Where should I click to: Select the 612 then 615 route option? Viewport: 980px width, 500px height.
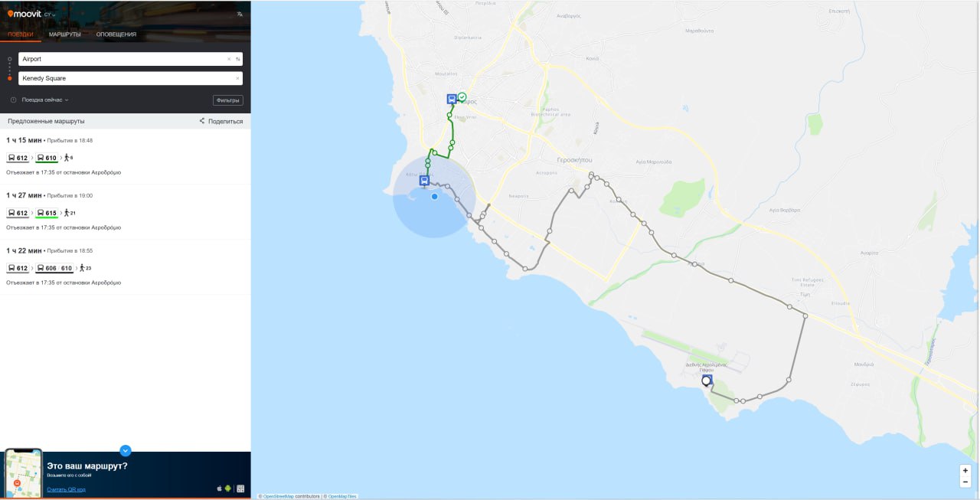(x=125, y=212)
